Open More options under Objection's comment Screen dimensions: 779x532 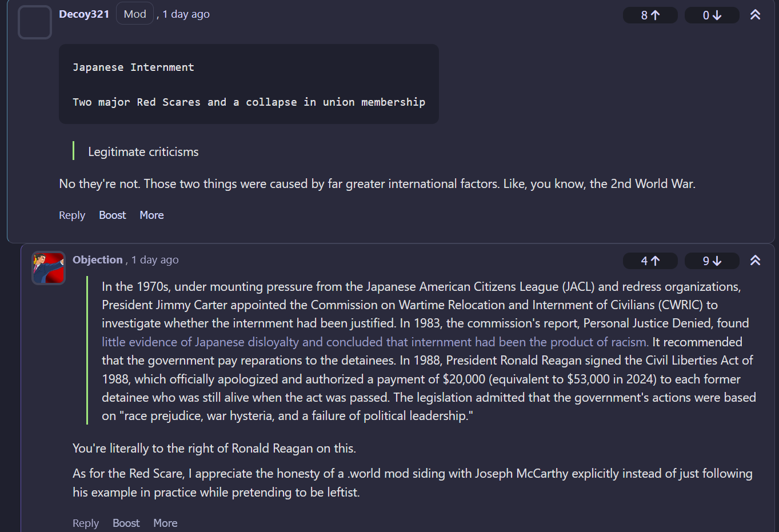(x=165, y=523)
